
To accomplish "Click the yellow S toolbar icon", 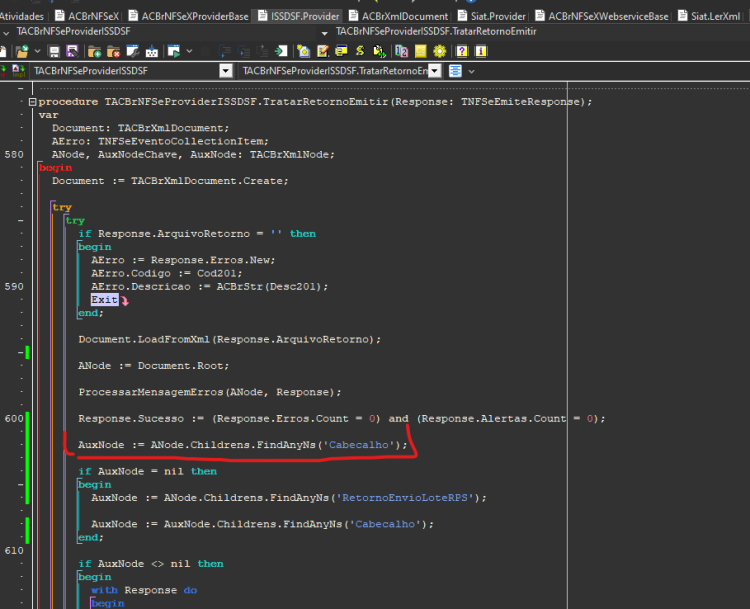I will (x=360, y=51).
